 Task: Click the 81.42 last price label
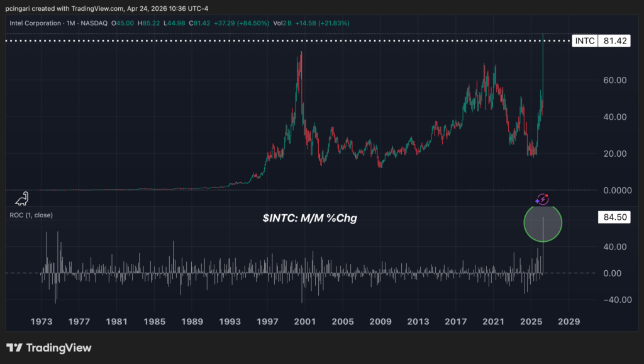614,41
